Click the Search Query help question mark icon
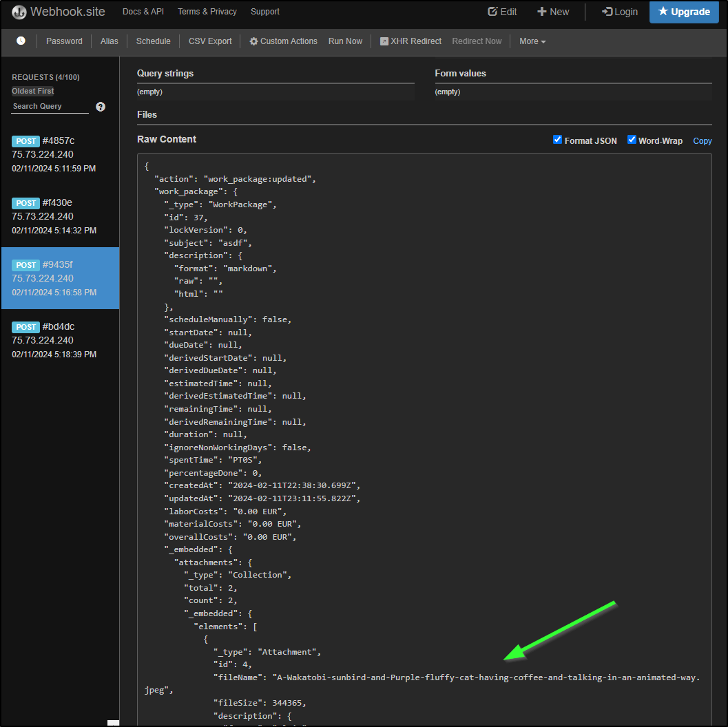This screenshot has height=727, width=728. pos(101,107)
